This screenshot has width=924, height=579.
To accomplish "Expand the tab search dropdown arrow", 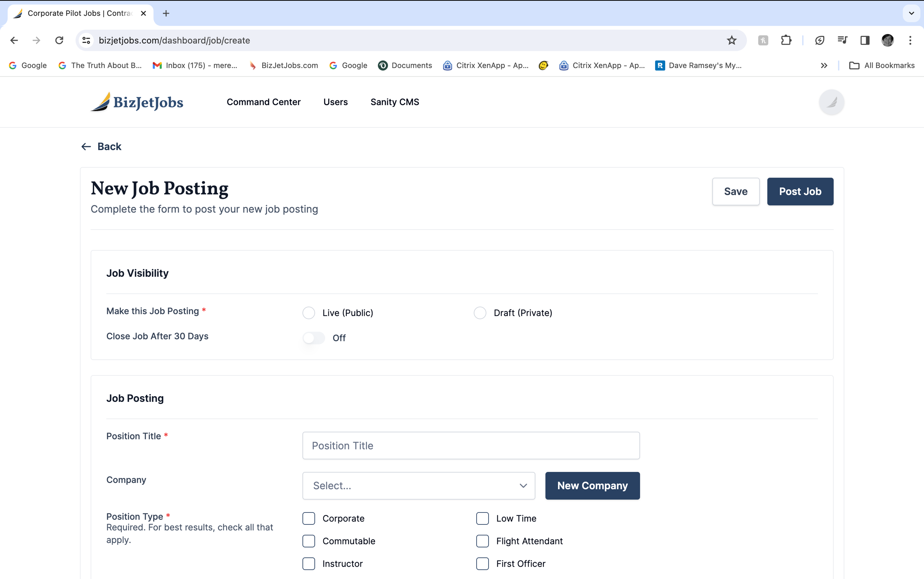I will tap(911, 13).
